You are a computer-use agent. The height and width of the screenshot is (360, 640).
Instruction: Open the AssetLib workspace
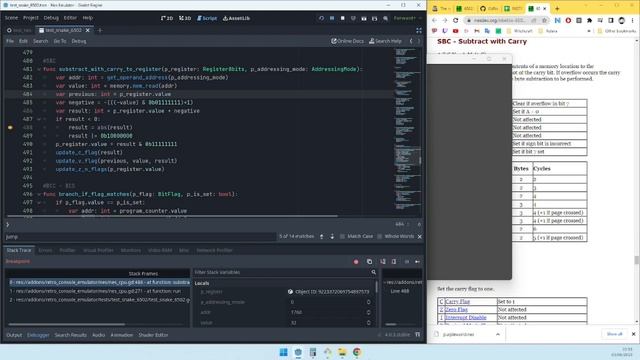pos(236,18)
